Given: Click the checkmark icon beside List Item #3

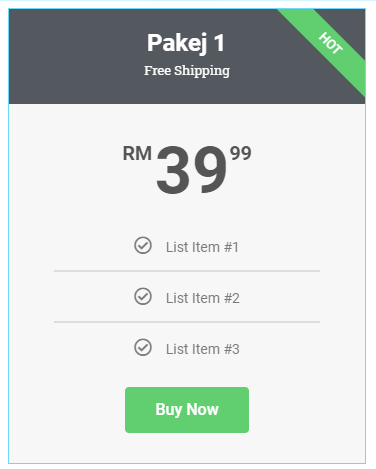Looking at the screenshot, I should coord(143,347).
